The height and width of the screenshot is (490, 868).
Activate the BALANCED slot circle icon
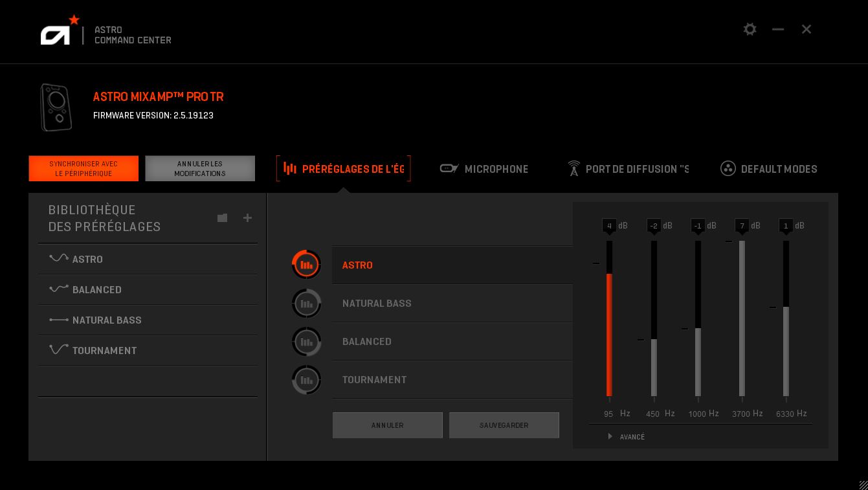[x=306, y=341]
